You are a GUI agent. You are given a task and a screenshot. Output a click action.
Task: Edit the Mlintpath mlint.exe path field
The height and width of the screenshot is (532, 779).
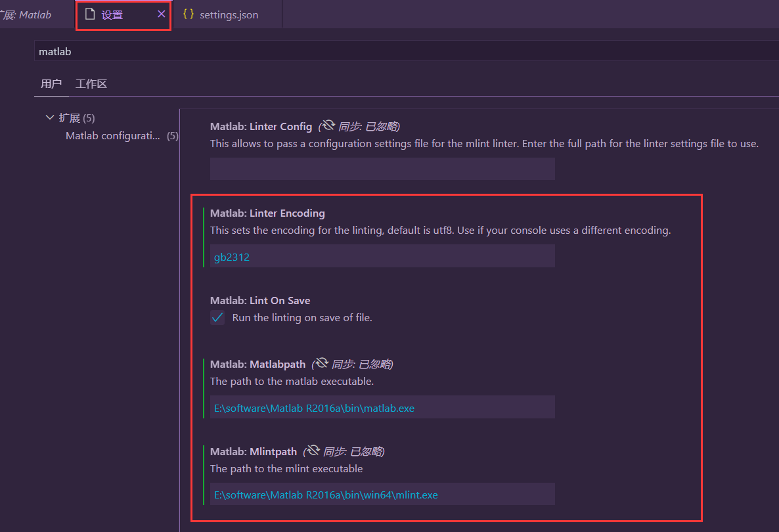(382, 495)
